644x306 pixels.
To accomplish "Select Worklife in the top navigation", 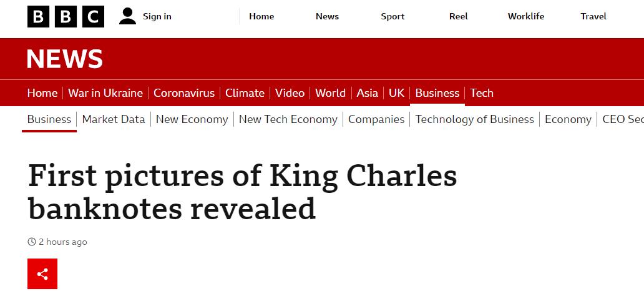I will [525, 16].
